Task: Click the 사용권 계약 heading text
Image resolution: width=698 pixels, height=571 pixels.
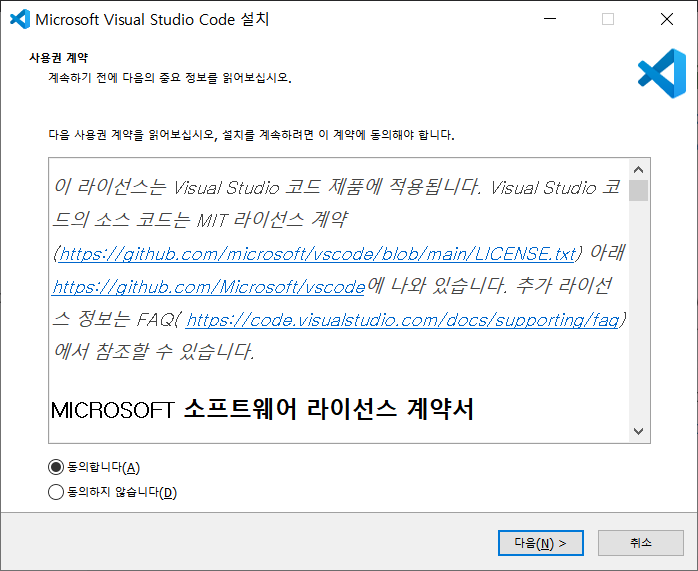Action: [59, 58]
